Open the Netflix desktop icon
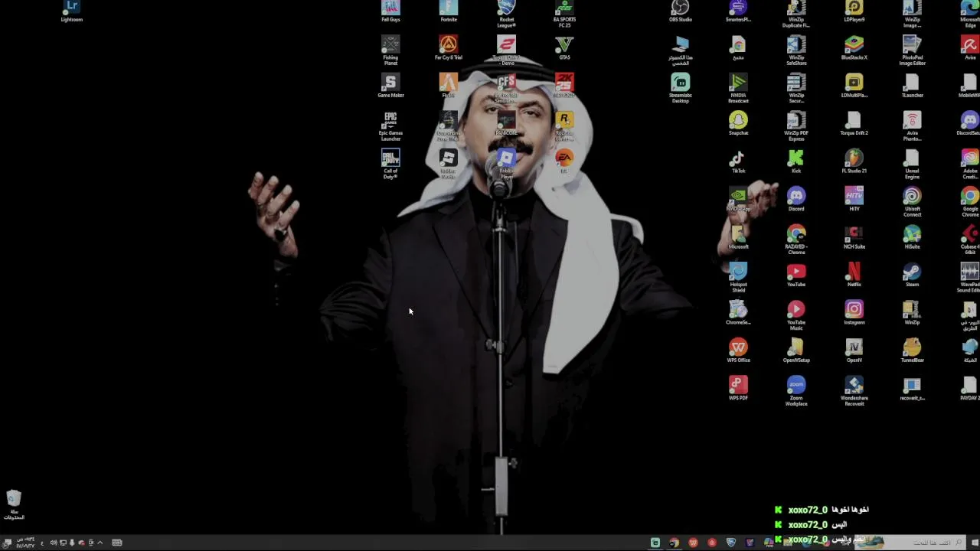 (854, 275)
